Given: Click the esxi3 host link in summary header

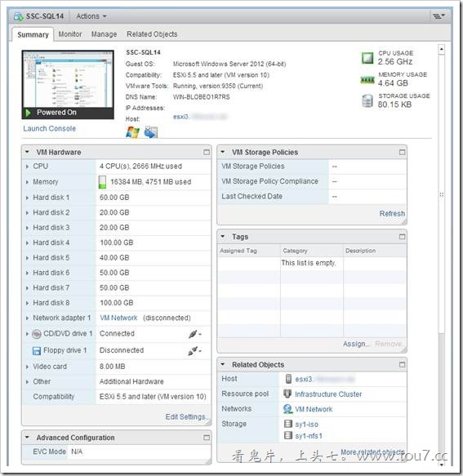Looking at the screenshot, I should coord(181,117).
